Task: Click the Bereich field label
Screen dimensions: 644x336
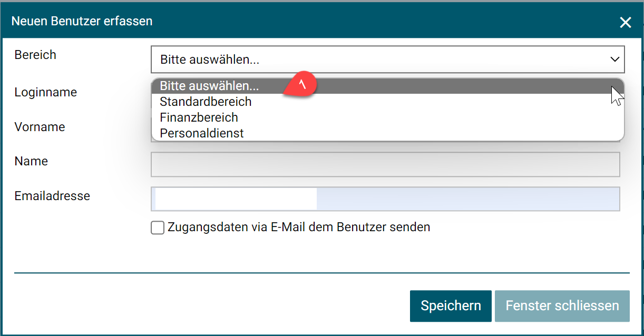Action: pos(35,55)
